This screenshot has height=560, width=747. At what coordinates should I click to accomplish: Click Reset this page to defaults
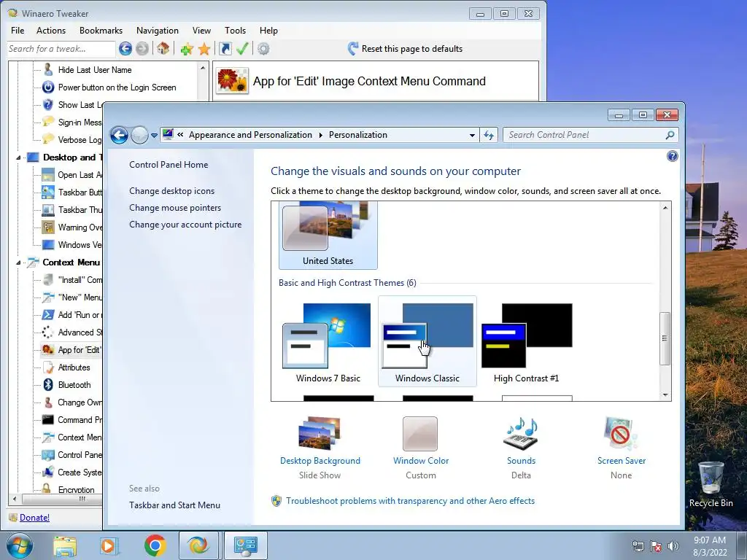[x=405, y=49]
